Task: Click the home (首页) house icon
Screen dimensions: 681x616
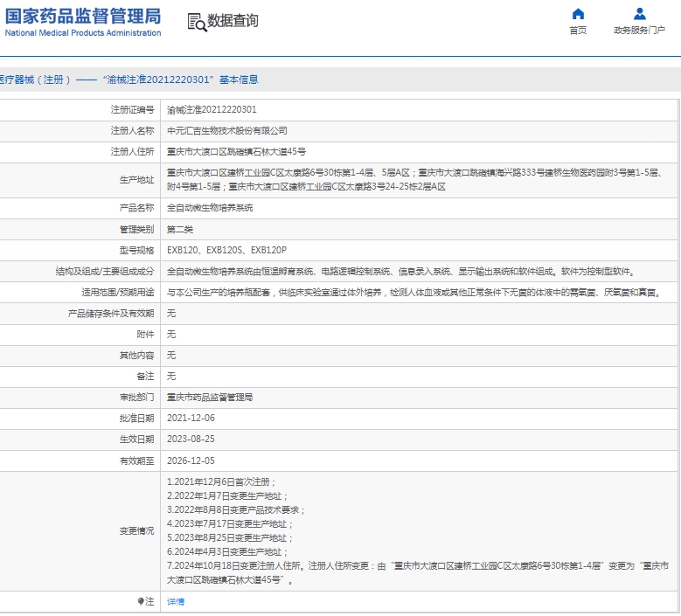Action: click(x=578, y=14)
